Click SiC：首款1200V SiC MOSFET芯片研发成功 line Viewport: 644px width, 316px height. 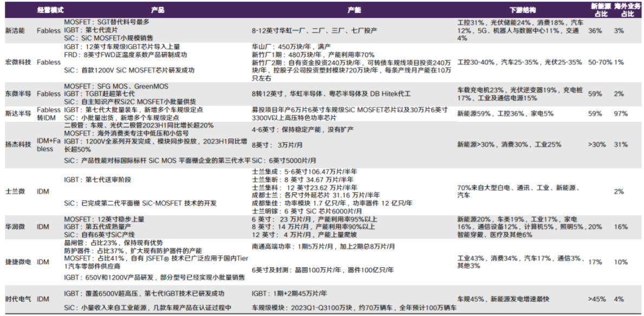coord(129,70)
